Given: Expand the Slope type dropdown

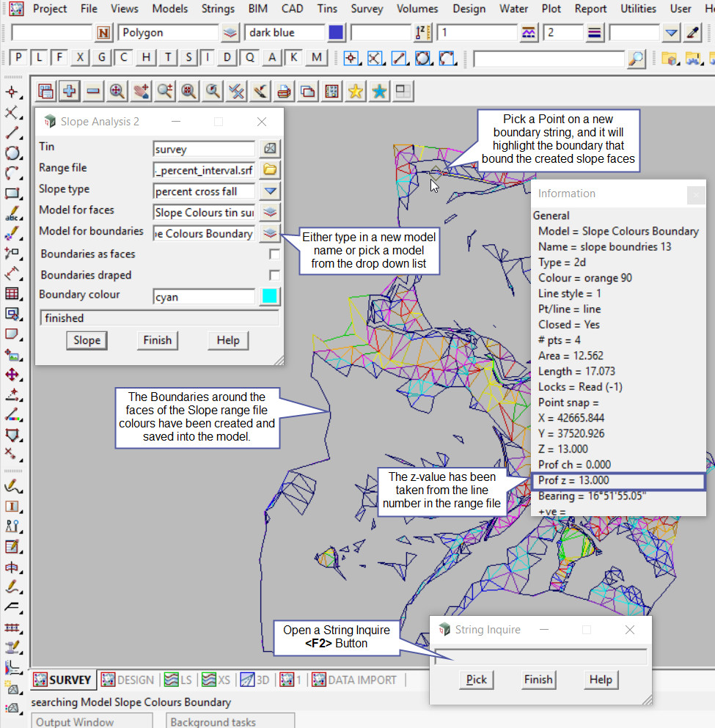Looking at the screenshot, I should [x=271, y=191].
